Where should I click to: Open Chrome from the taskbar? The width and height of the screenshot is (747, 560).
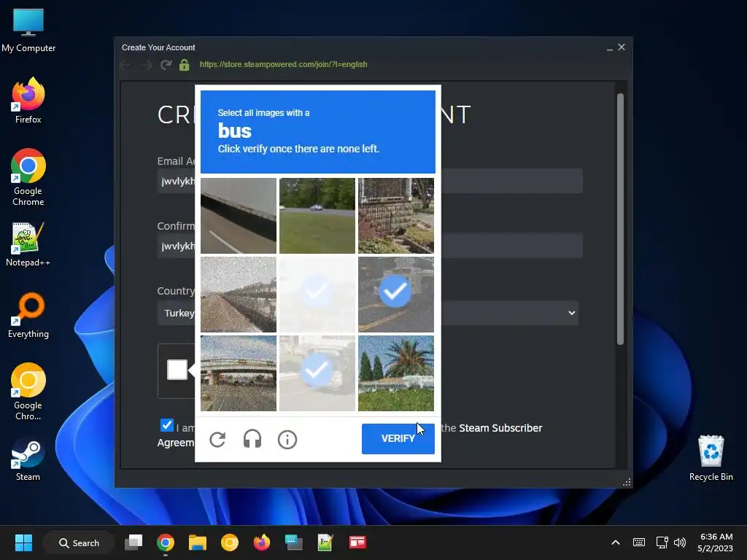pyautogui.click(x=166, y=542)
